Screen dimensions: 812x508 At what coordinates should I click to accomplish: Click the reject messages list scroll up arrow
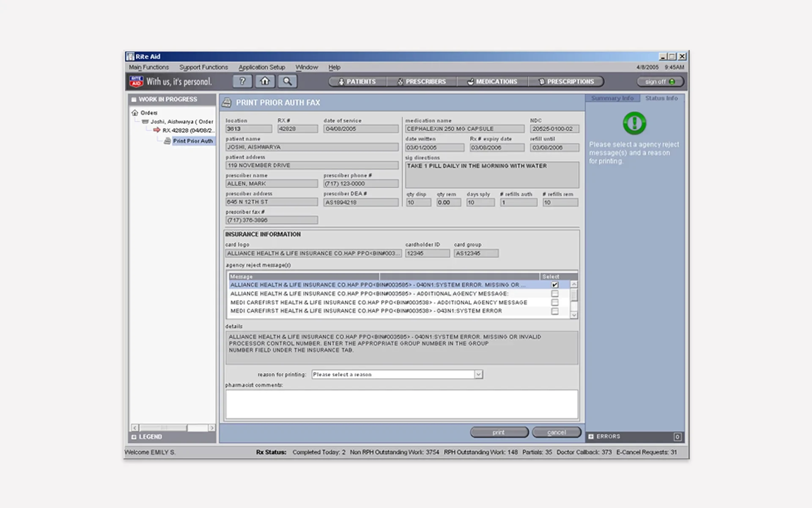click(574, 284)
